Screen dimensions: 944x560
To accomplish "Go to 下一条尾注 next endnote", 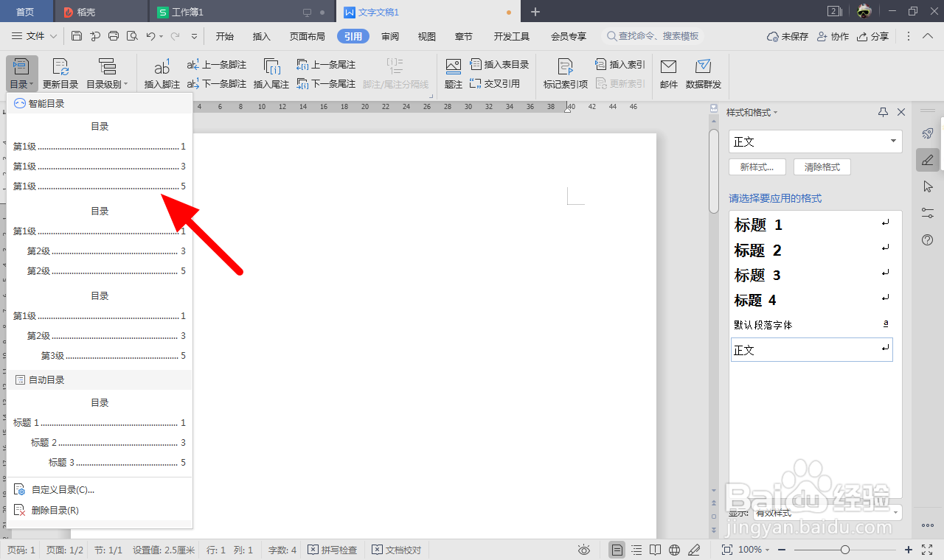I will click(x=326, y=84).
